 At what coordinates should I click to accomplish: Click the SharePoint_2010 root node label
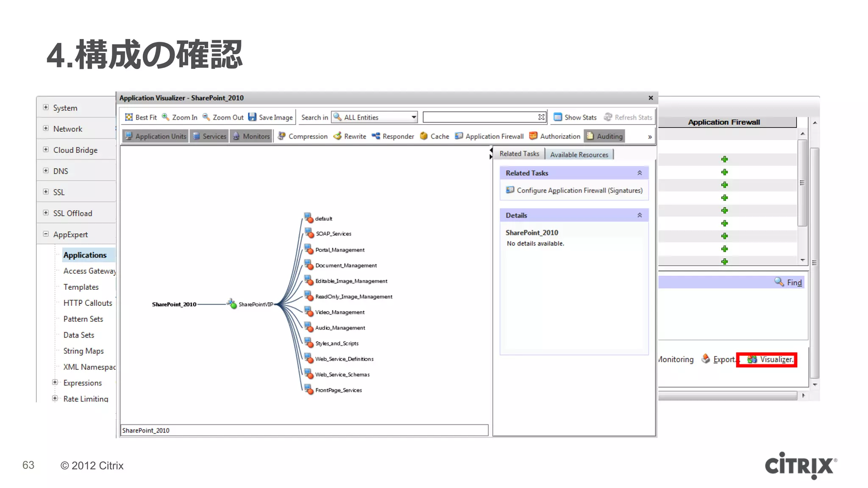point(174,304)
